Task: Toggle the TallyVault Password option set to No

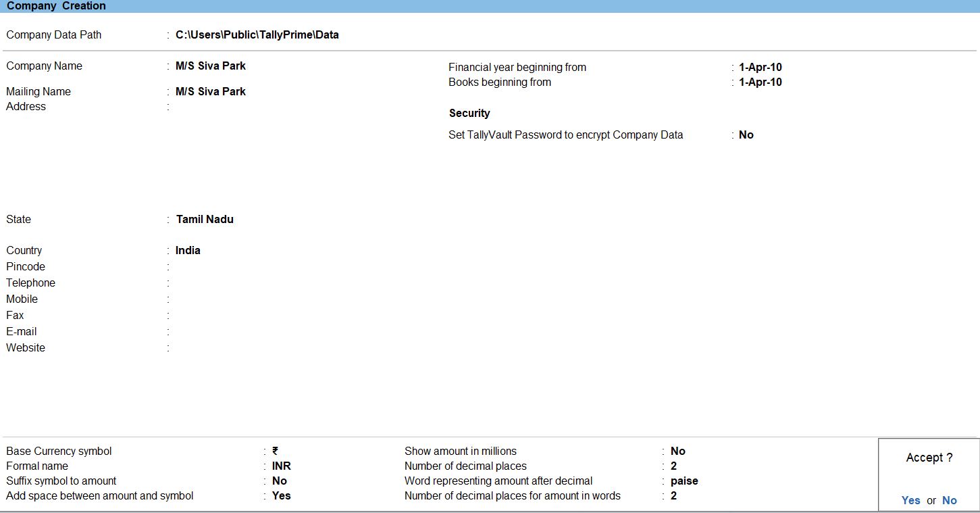Action: [x=746, y=135]
